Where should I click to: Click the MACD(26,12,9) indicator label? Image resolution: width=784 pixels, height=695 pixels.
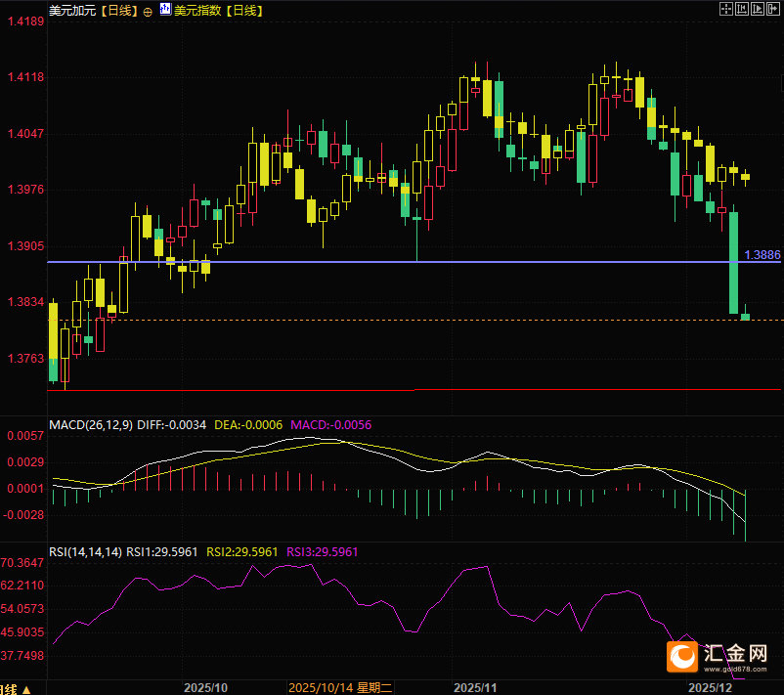[x=91, y=425]
